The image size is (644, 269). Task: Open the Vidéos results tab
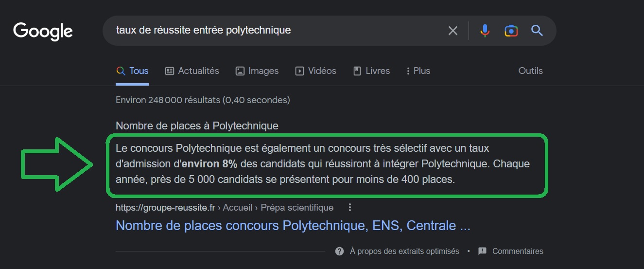coord(315,71)
